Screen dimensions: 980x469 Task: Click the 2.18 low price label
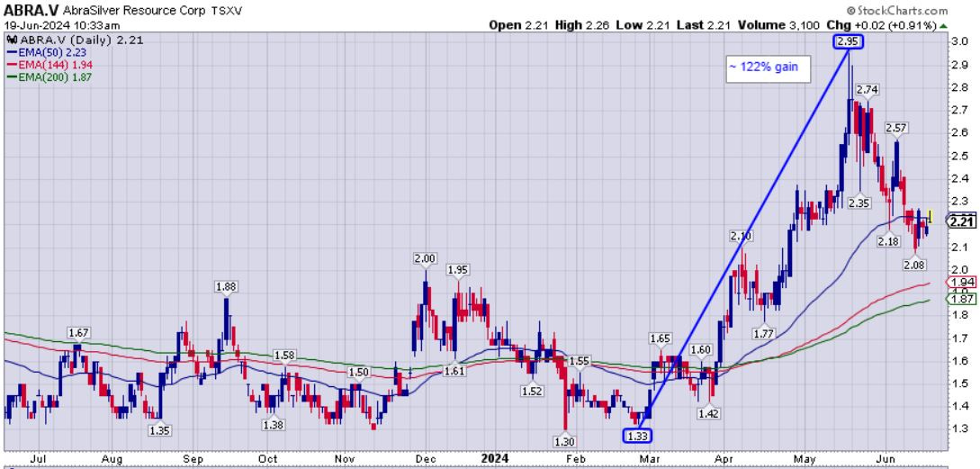coord(887,240)
